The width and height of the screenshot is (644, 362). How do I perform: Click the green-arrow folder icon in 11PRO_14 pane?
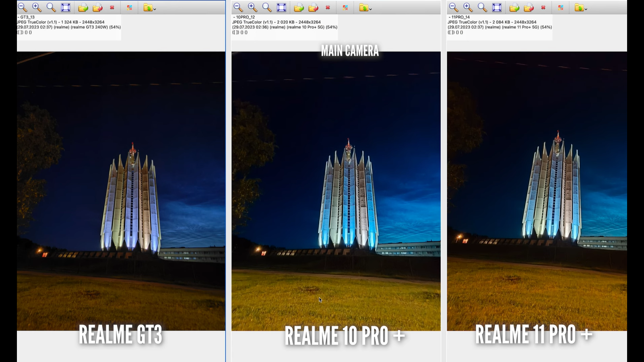coord(514,8)
